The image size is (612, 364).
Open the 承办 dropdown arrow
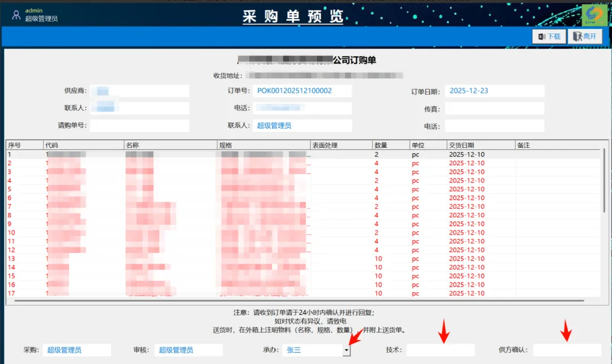point(346,350)
